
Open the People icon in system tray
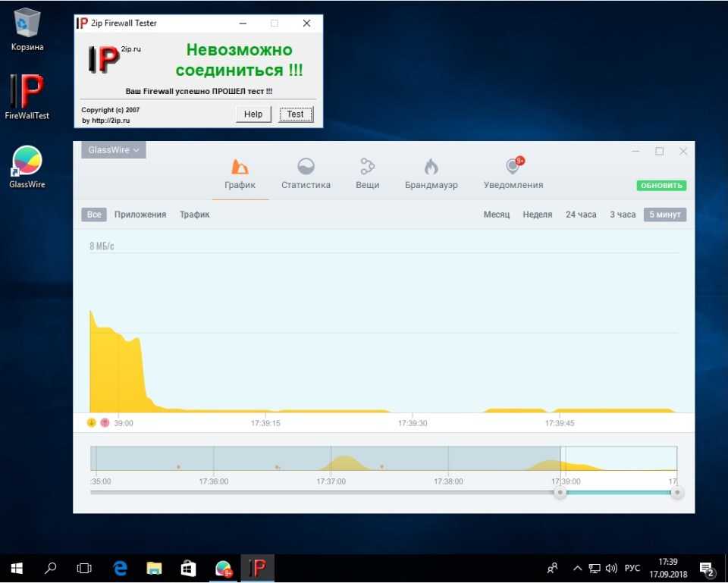click(x=553, y=568)
